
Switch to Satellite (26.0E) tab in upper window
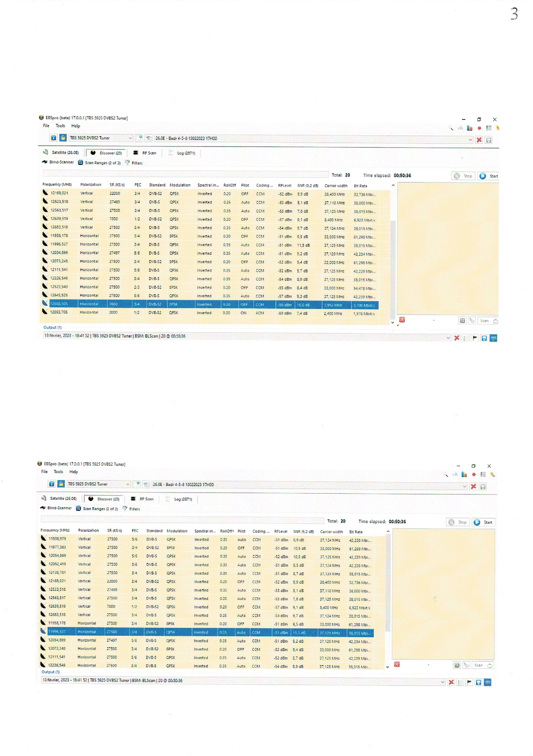(61, 153)
